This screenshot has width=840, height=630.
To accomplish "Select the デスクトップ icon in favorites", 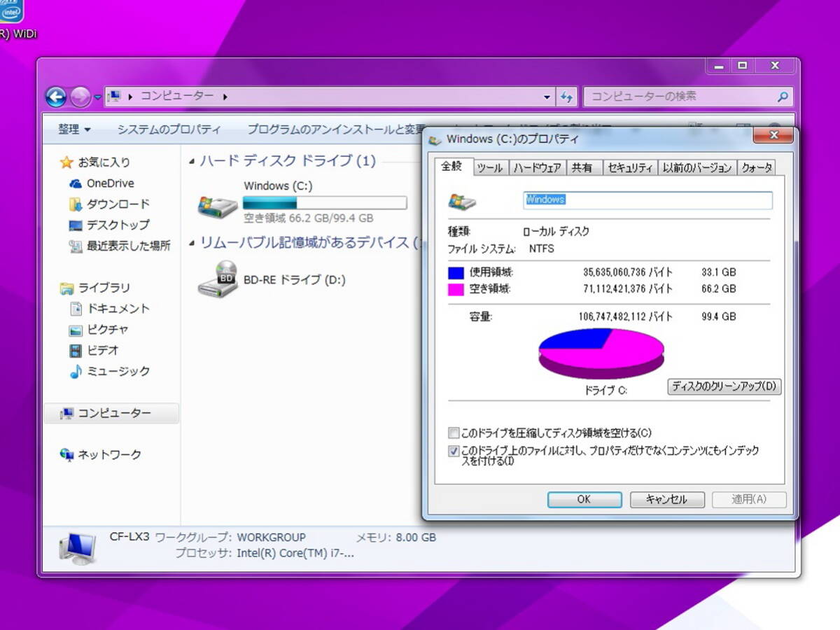I will click(76, 225).
